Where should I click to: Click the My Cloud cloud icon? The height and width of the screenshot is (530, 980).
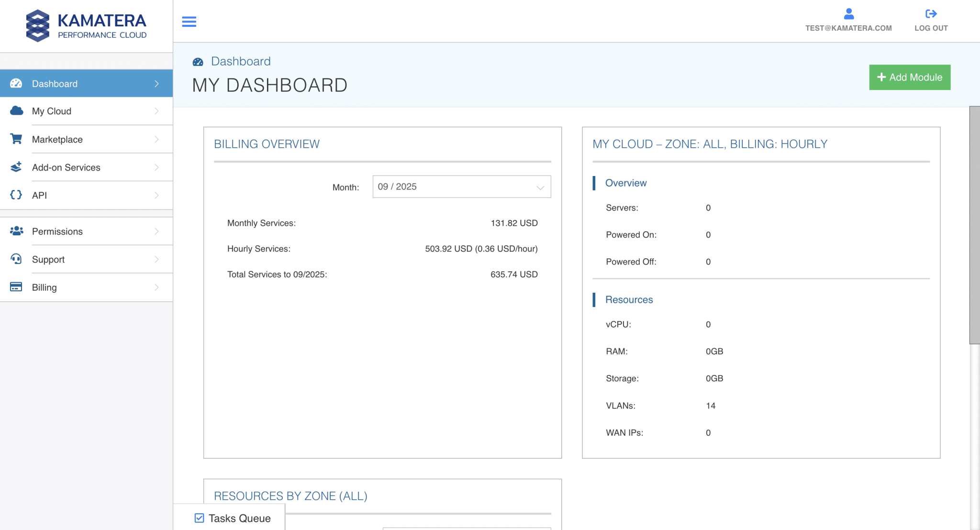tap(16, 111)
